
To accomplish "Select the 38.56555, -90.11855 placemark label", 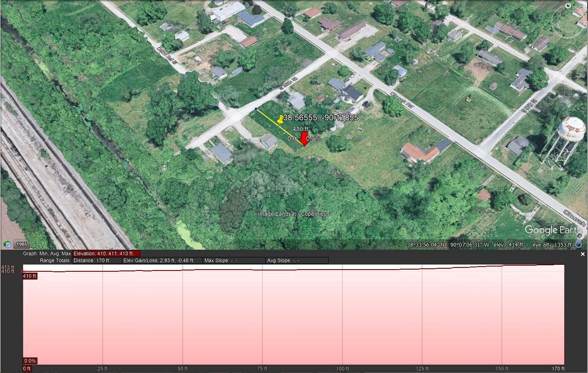I will [x=321, y=117].
